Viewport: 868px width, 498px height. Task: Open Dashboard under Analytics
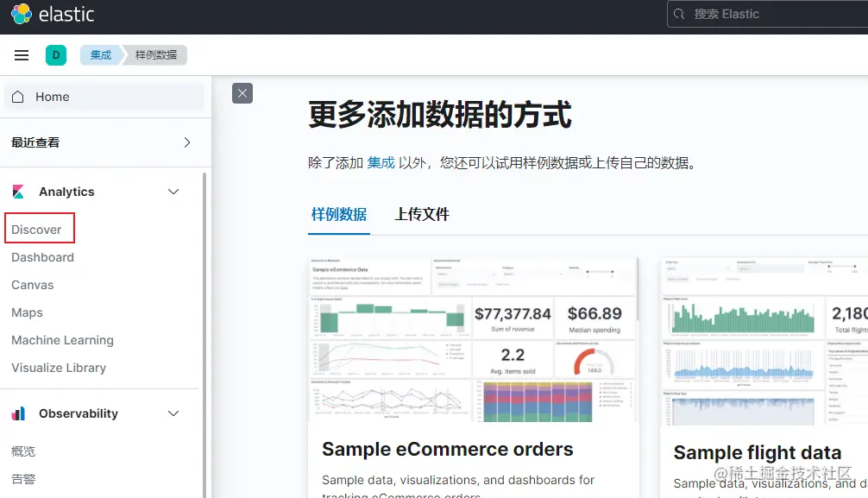pos(42,257)
